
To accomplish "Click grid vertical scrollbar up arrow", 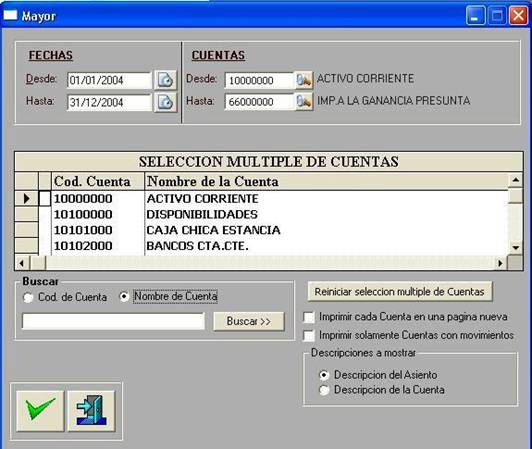I will point(515,180).
